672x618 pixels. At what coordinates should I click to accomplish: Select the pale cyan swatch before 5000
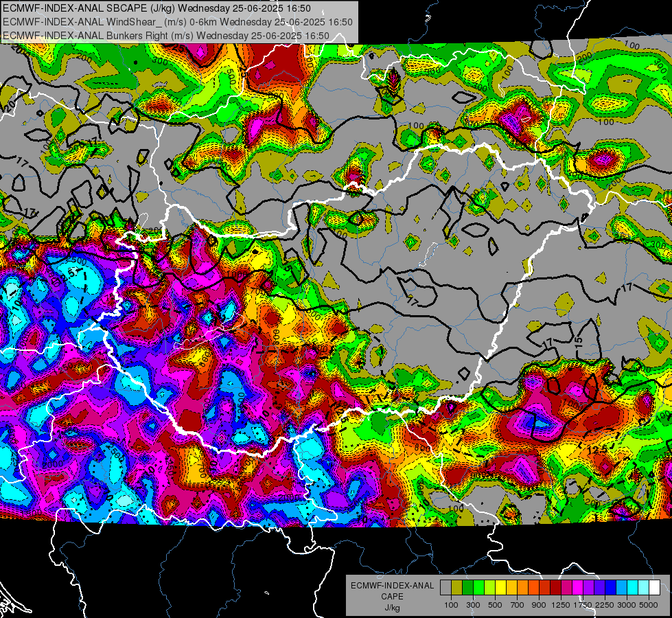pyautogui.click(x=644, y=588)
